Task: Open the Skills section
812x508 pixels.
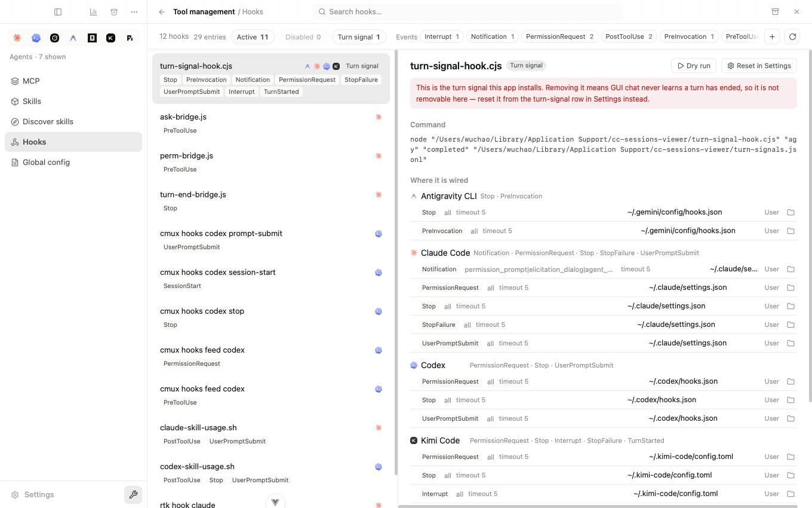Action: (73, 101)
